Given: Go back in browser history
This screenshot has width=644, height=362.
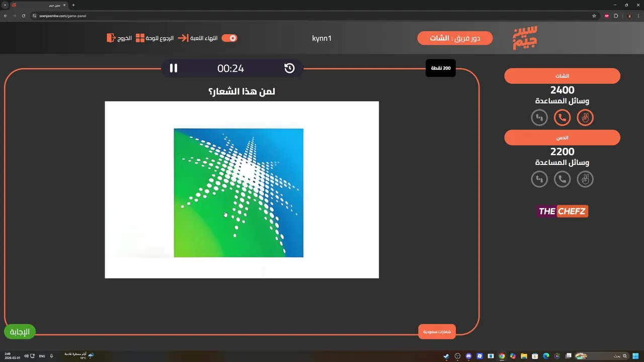Looking at the screenshot, I should pos(6,16).
